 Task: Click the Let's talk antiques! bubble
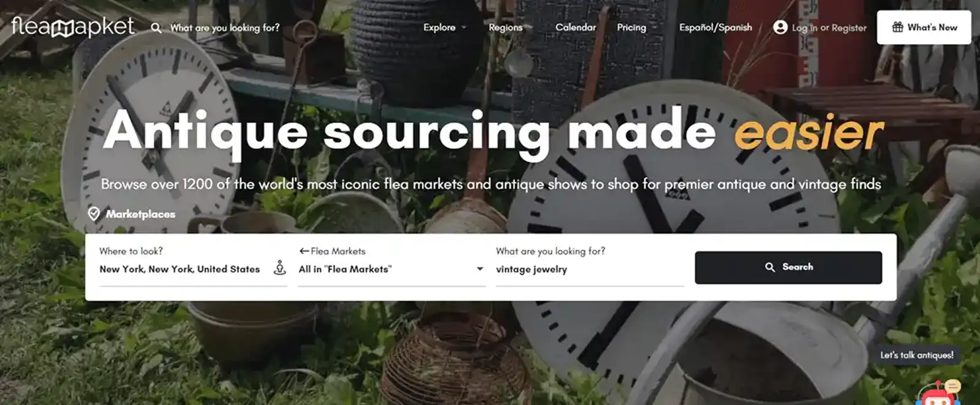pyautogui.click(x=916, y=355)
